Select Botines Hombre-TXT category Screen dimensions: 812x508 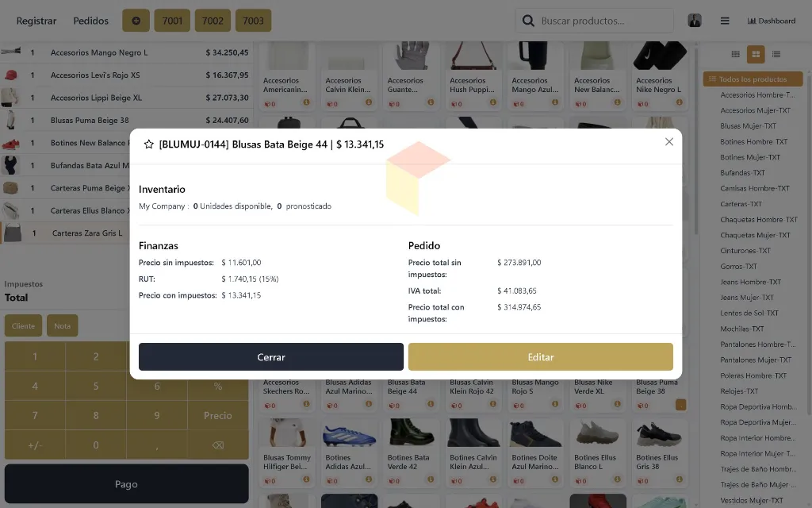click(x=753, y=141)
